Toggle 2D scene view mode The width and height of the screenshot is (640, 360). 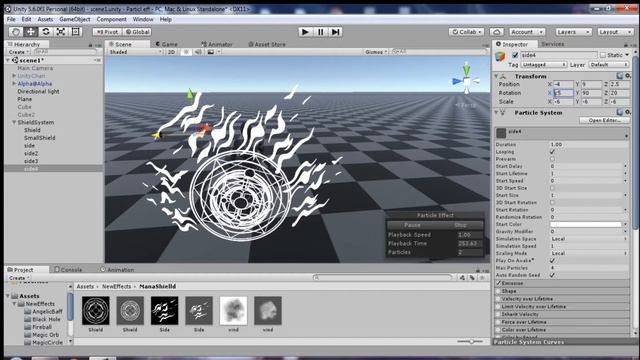click(171, 52)
